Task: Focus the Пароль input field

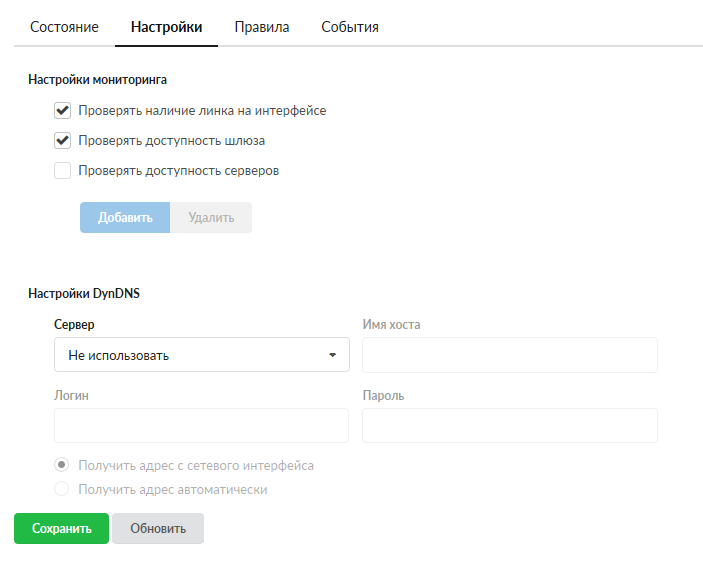Action: click(509, 425)
